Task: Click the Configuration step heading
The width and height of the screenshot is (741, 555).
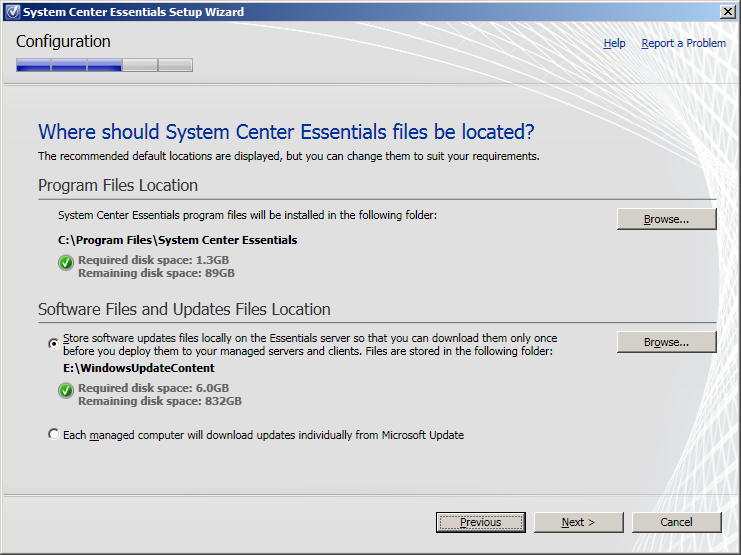Action: 63,42
